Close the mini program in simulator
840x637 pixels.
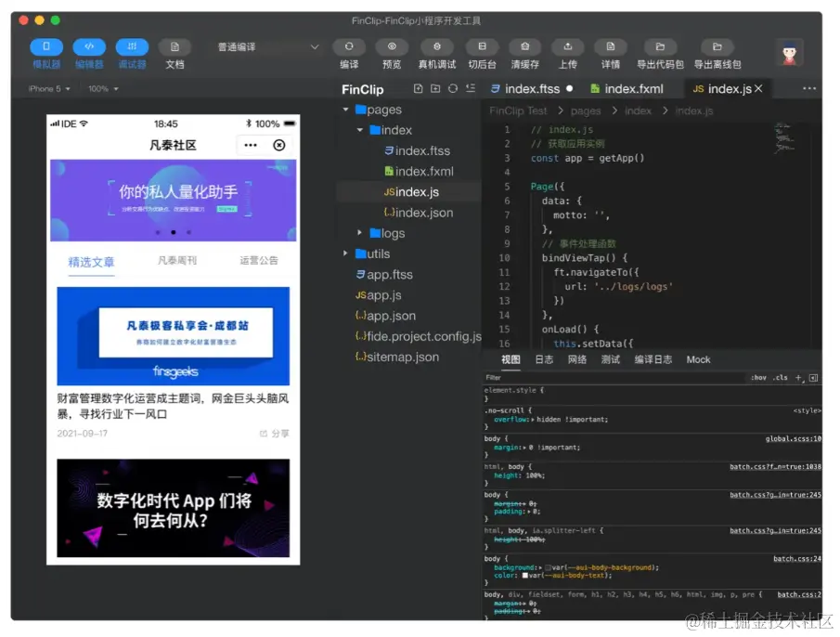pos(279,145)
